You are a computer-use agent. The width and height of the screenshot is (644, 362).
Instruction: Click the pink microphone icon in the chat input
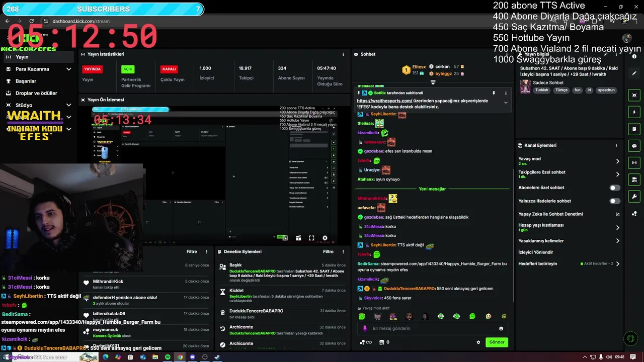pyautogui.click(x=365, y=328)
